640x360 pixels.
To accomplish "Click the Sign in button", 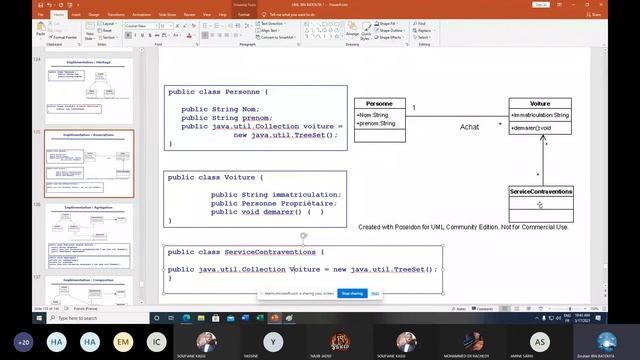I will pos(541,4).
